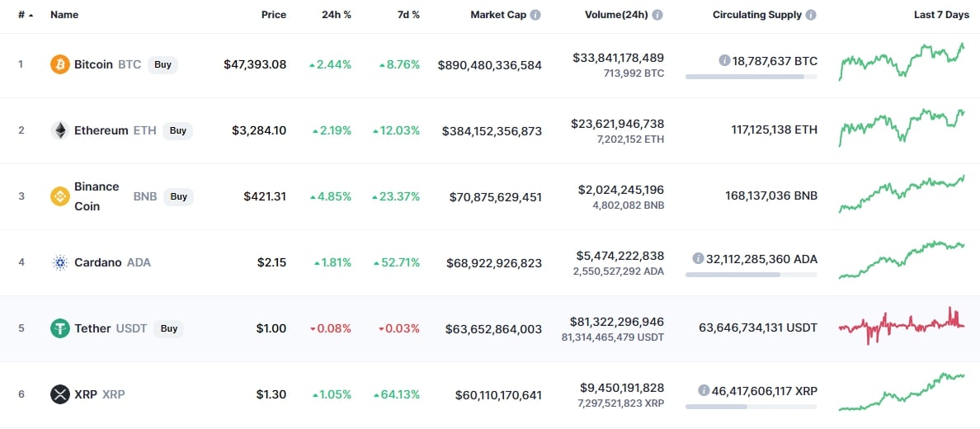Click the Tether green logo icon
The width and height of the screenshot is (980, 429).
[60, 328]
